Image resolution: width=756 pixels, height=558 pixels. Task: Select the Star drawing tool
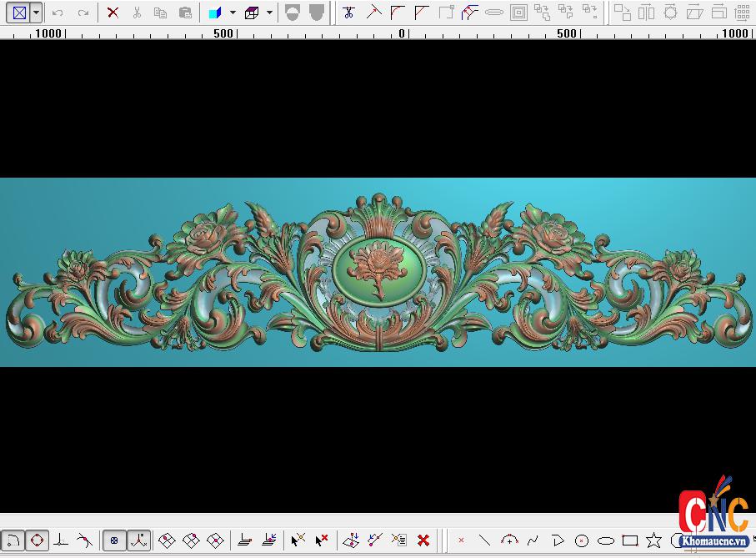(x=653, y=540)
